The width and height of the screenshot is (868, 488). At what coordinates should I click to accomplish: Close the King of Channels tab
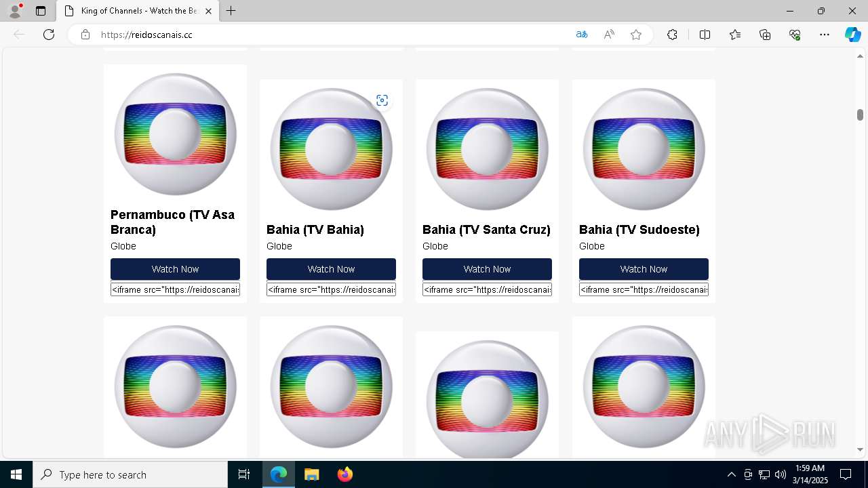point(208,11)
